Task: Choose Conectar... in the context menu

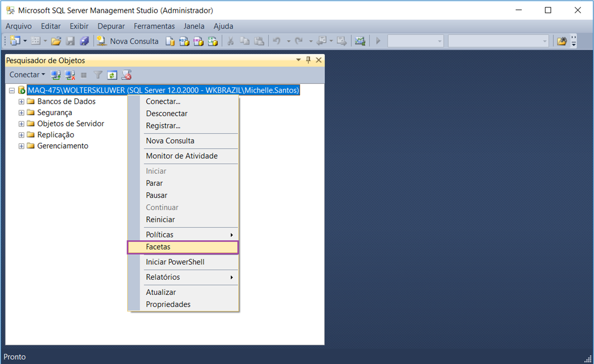Action: (183, 101)
